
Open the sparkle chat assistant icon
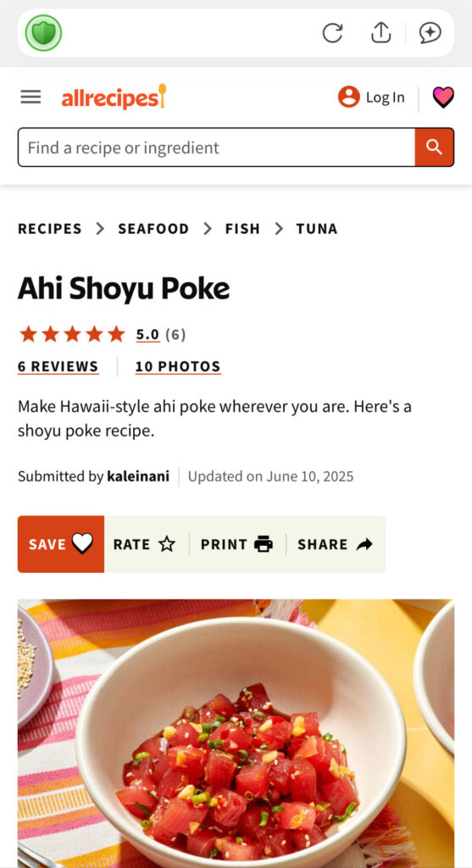point(430,33)
